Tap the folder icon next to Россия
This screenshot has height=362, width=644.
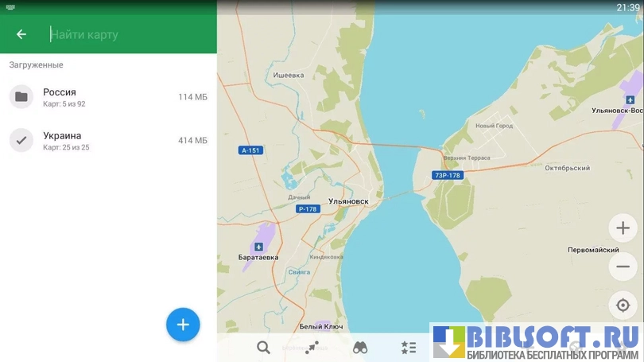click(21, 97)
